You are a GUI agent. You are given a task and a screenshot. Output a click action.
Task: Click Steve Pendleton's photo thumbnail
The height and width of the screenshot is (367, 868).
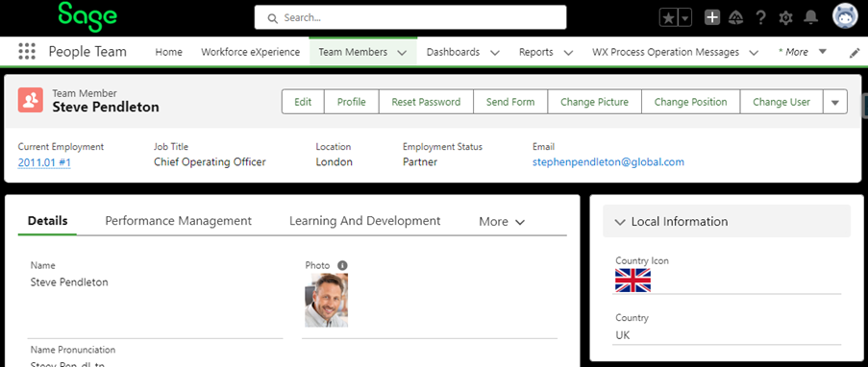327,300
